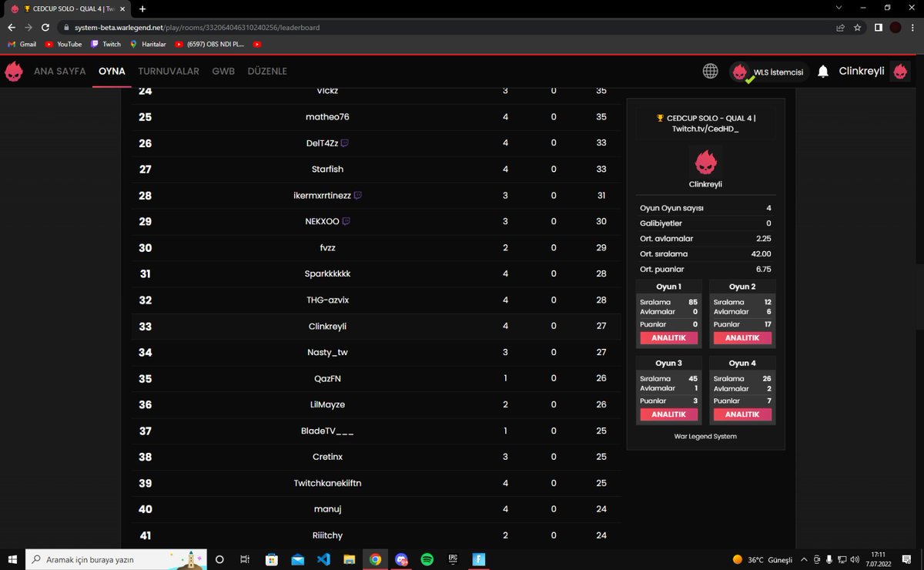Open ANALITIK for Oyun 1
924x570 pixels.
[668, 337]
